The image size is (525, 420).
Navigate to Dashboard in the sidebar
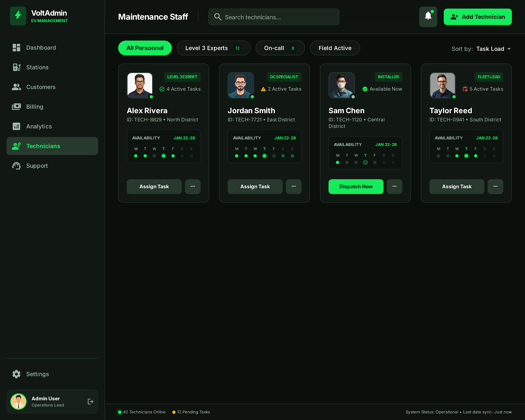(x=41, y=48)
